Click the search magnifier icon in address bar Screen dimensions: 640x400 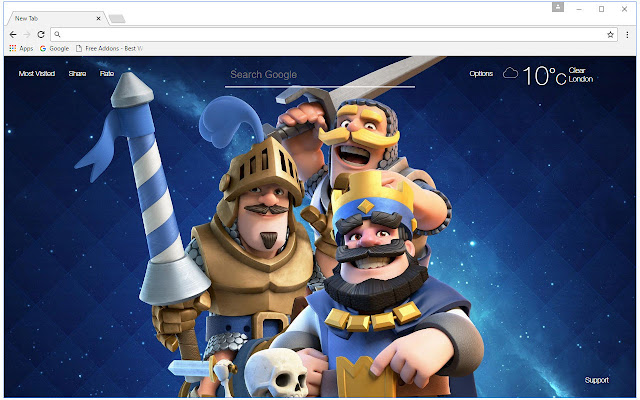[x=58, y=34]
